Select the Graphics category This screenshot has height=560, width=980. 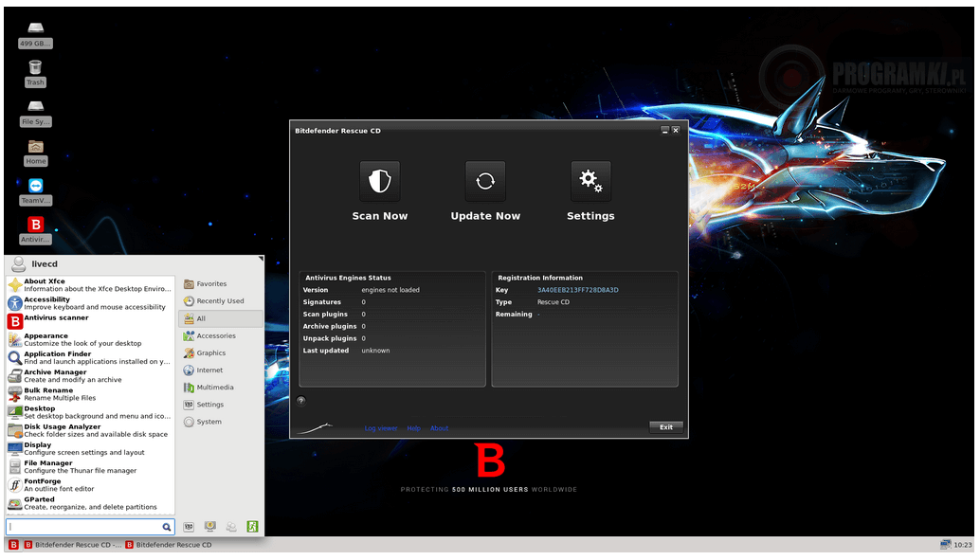click(221, 353)
